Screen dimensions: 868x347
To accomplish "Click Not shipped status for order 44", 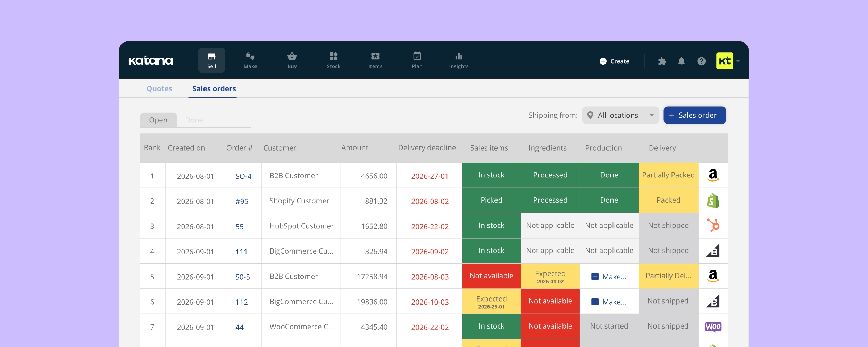I will tap(668, 326).
